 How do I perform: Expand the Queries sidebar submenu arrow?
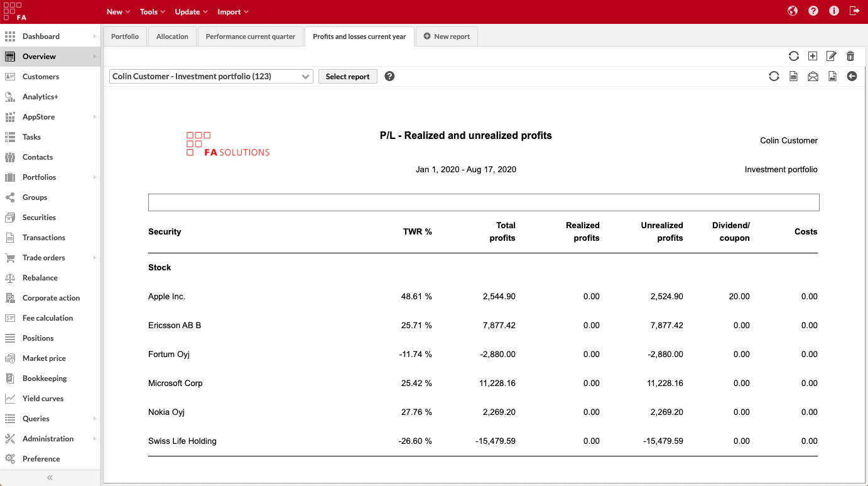click(95, 419)
